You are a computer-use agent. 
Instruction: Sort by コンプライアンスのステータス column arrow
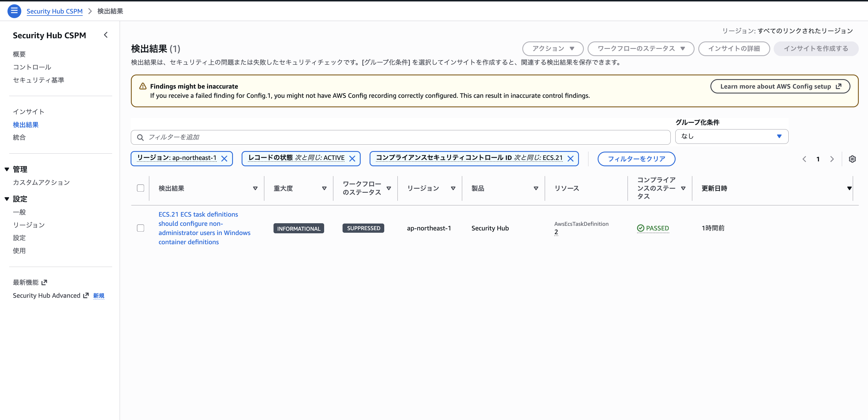(683, 188)
